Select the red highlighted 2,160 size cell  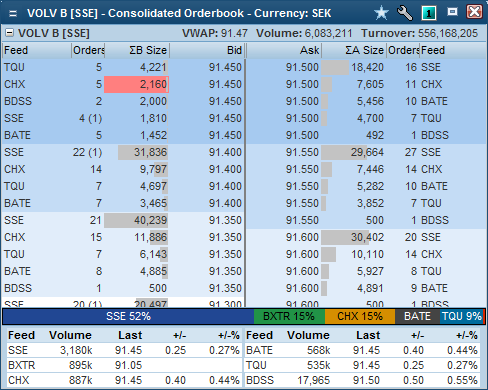click(137, 84)
